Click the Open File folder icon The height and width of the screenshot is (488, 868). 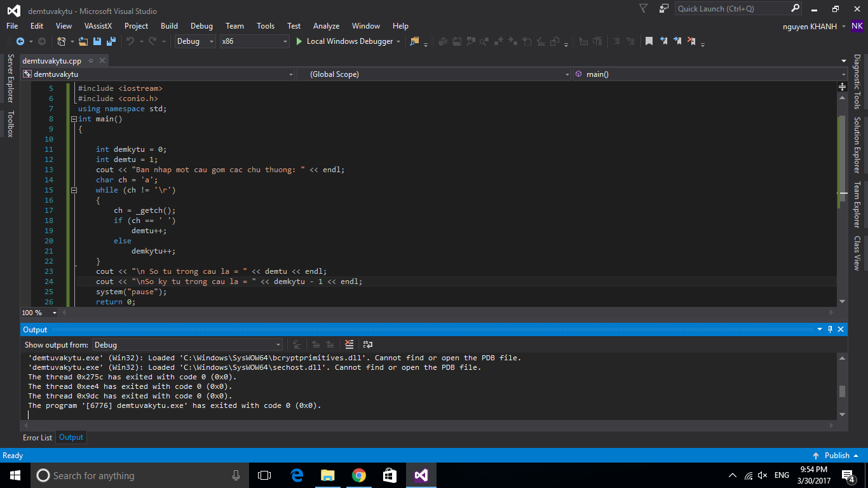(x=83, y=41)
